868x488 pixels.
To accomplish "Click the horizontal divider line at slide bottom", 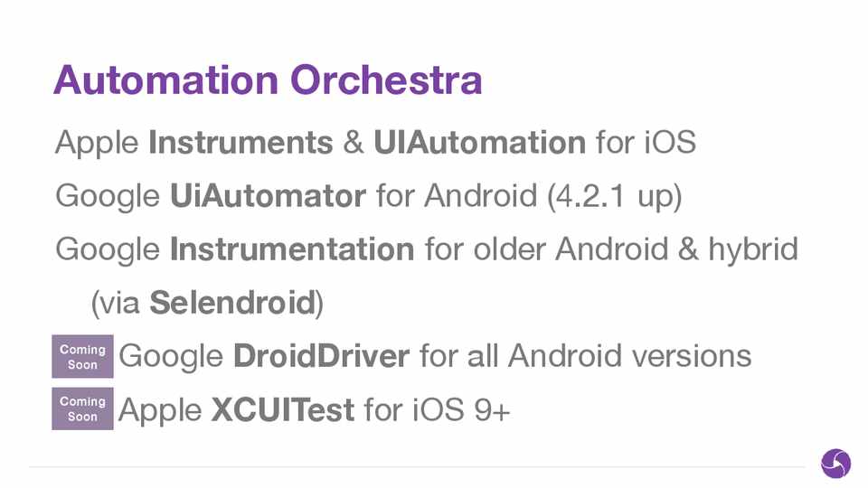I will point(416,467).
